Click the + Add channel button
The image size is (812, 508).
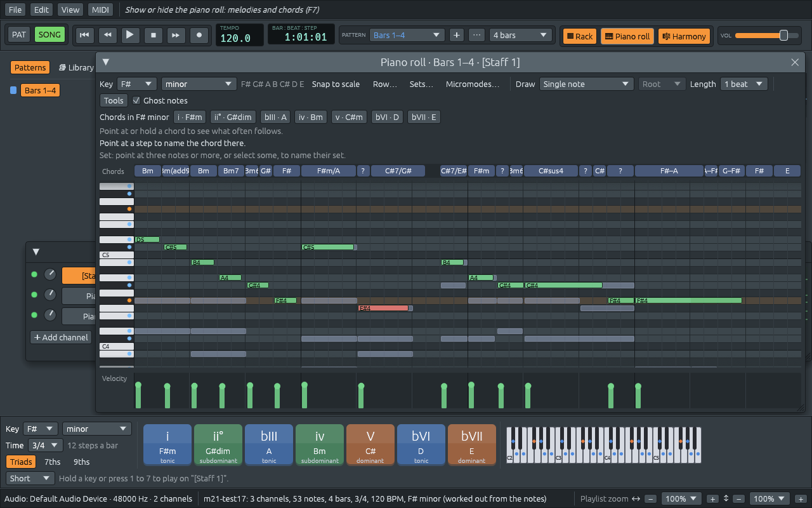pos(61,337)
